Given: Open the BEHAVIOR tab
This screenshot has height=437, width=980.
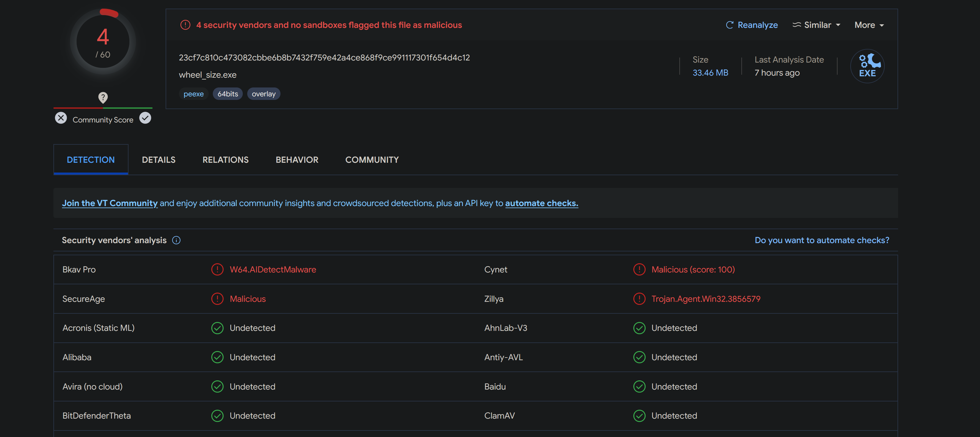Looking at the screenshot, I should tap(297, 160).
